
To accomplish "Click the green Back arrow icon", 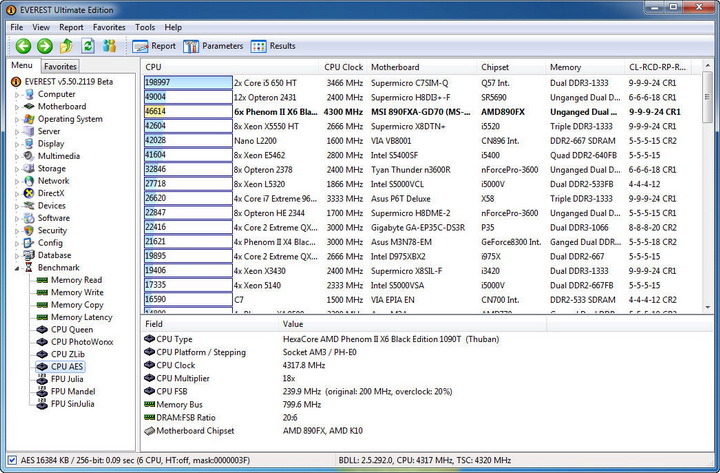I will (x=23, y=46).
